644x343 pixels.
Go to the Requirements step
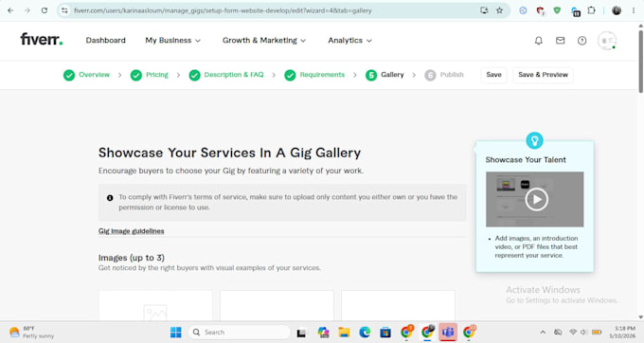tap(322, 75)
